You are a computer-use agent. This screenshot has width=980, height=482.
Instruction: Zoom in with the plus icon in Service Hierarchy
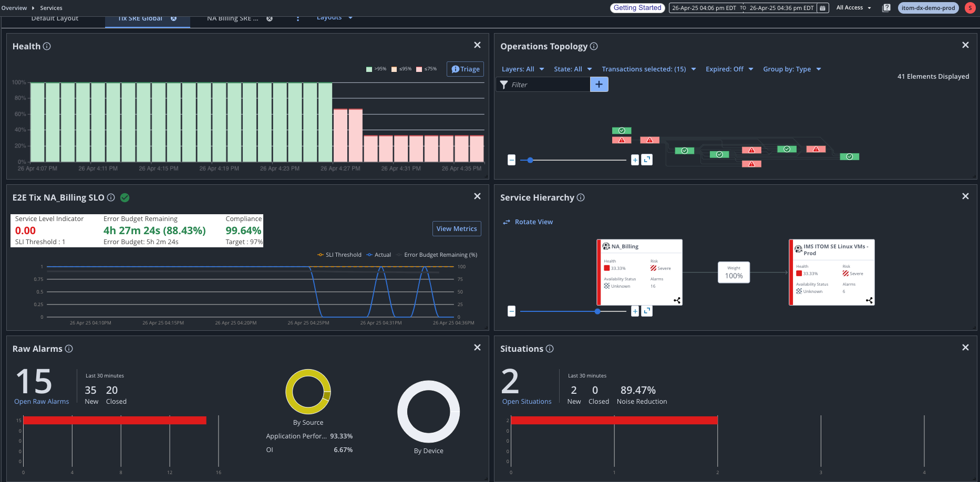point(634,311)
